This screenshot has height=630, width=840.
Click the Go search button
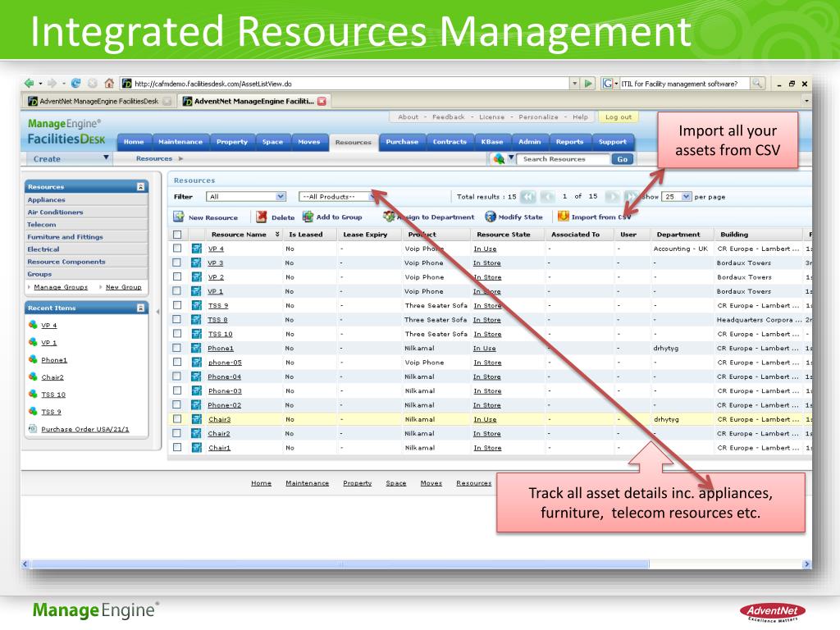coord(622,159)
